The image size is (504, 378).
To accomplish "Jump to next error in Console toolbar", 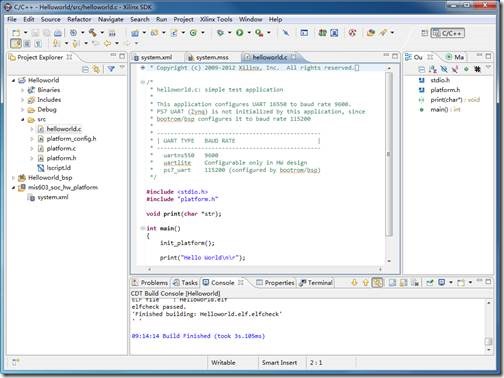I will (x=354, y=283).
